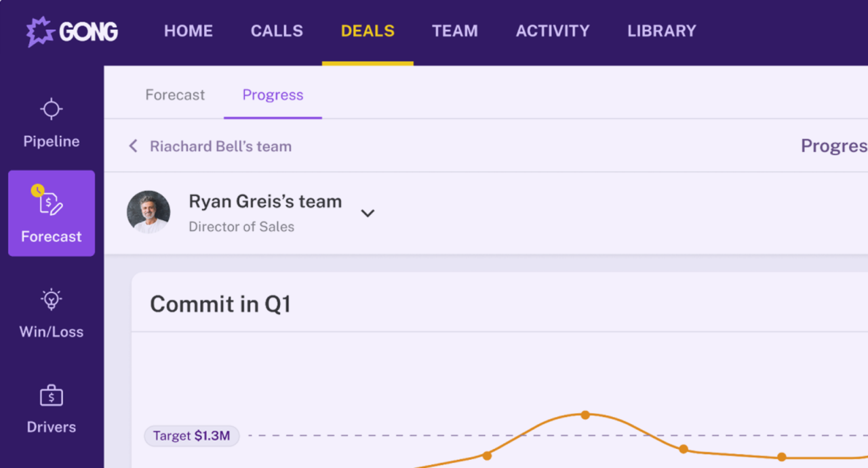The image size is (868, 468).
Task: Click the Riachard Bell's team breadcrumb link
Action: tap(219, 146)
